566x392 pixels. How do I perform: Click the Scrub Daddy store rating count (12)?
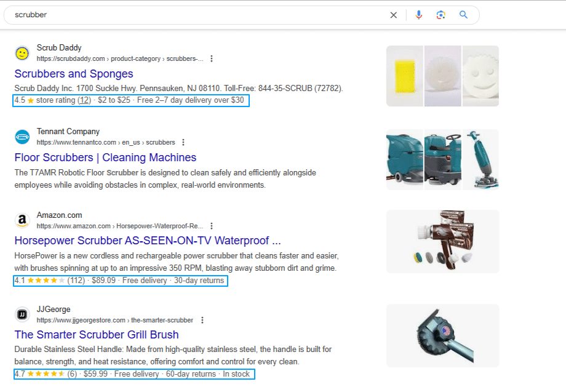84,100
